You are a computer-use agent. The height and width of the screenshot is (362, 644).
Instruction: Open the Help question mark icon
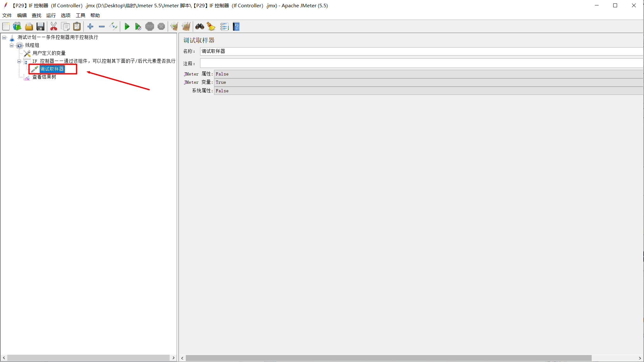[x=236, y=27]
